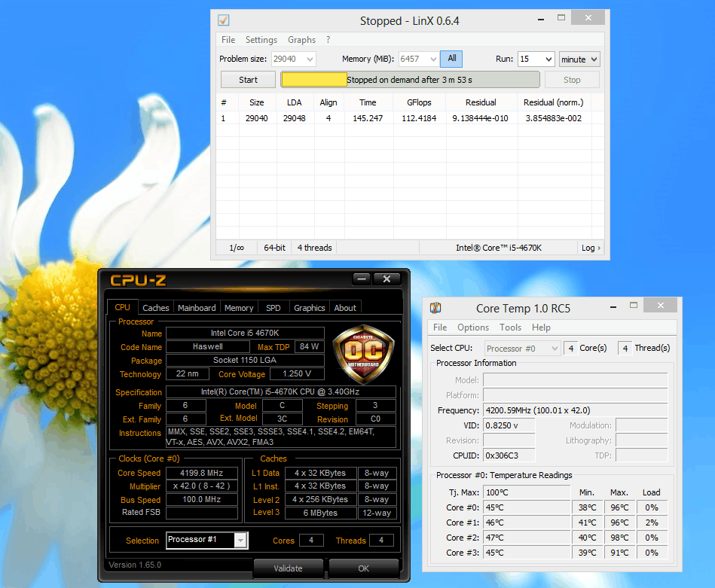
Task: Click the VID field showing 0.8250 v
Action: tap(509, 425)
